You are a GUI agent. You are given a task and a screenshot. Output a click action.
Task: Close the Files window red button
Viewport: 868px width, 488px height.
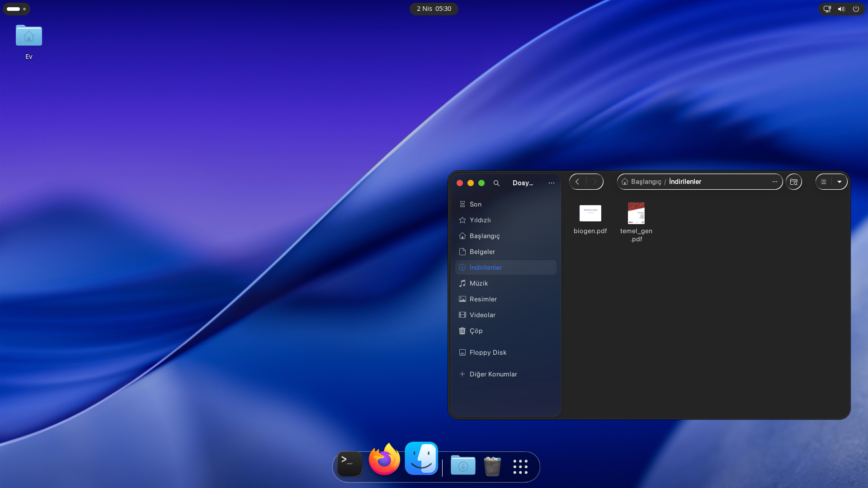pyautogui.click(x=460, y=183)
